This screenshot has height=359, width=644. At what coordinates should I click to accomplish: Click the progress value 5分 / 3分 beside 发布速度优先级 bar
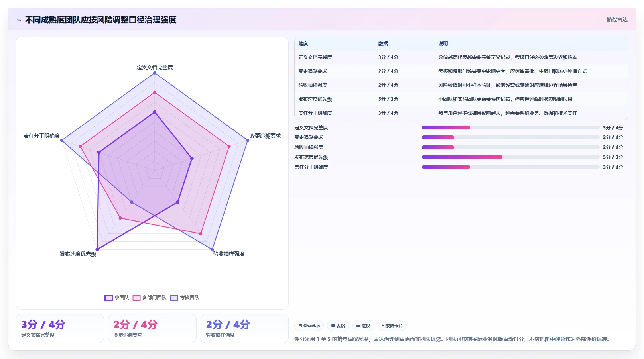point(613,157)
